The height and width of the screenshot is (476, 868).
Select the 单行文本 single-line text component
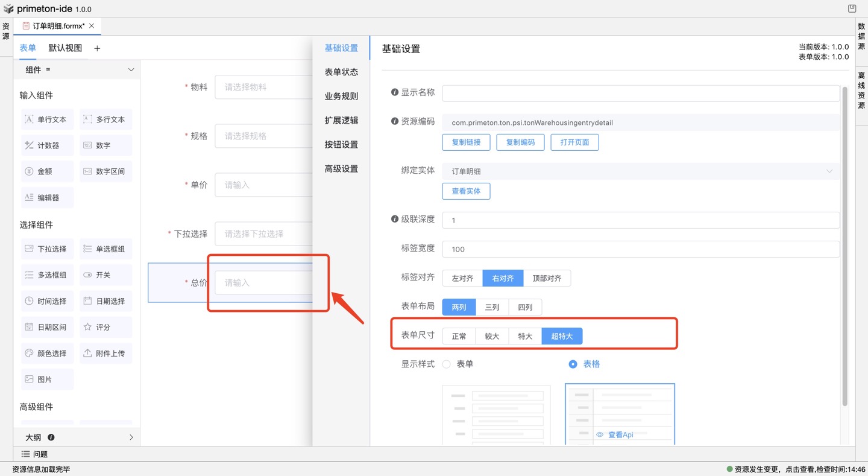coord(46,119)
